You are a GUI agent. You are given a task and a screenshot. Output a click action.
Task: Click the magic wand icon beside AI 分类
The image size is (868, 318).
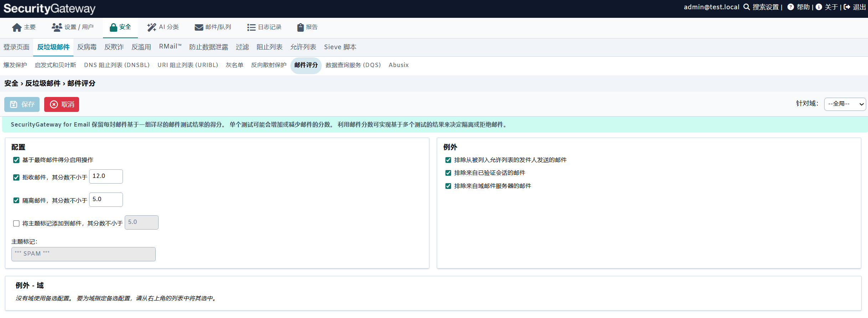[x=151, y=27]
